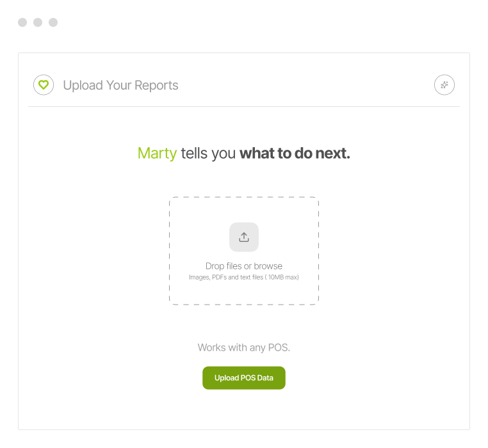This screenshot has width=488, height=448.
Task: Click the word "browse" in the drop zone
Action: pos(268,266)
